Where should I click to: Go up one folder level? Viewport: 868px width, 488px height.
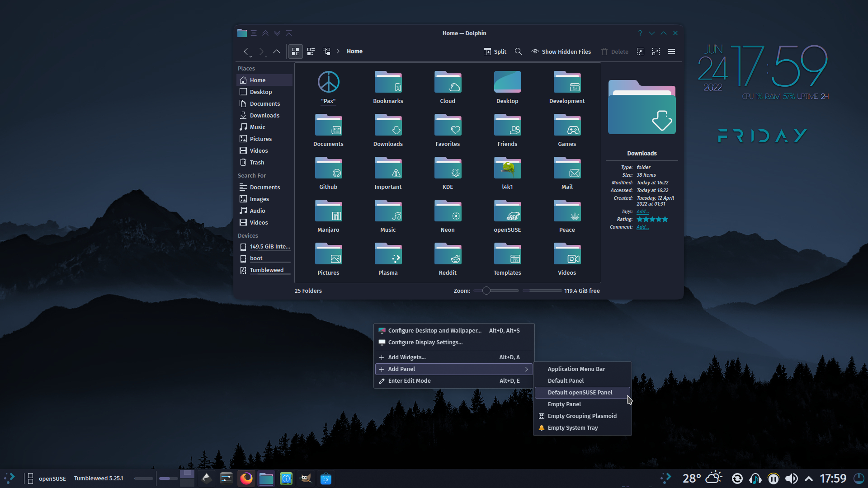coord(277,52)
